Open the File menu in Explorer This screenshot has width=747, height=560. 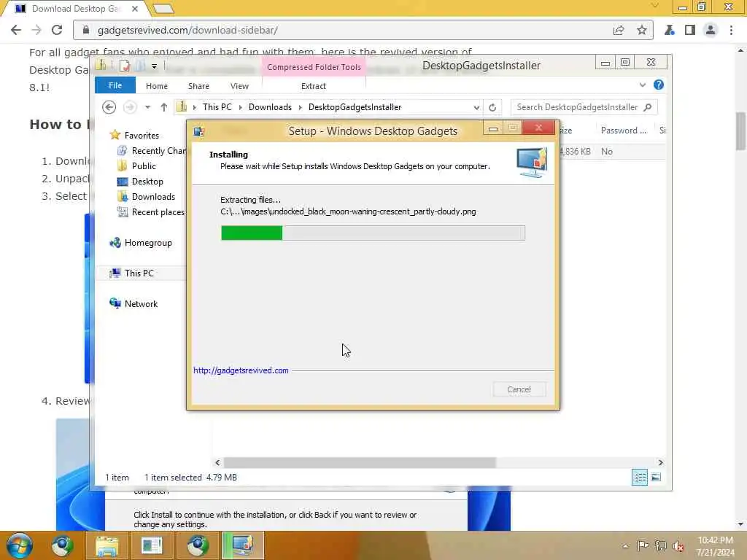(x=115, y=85)
